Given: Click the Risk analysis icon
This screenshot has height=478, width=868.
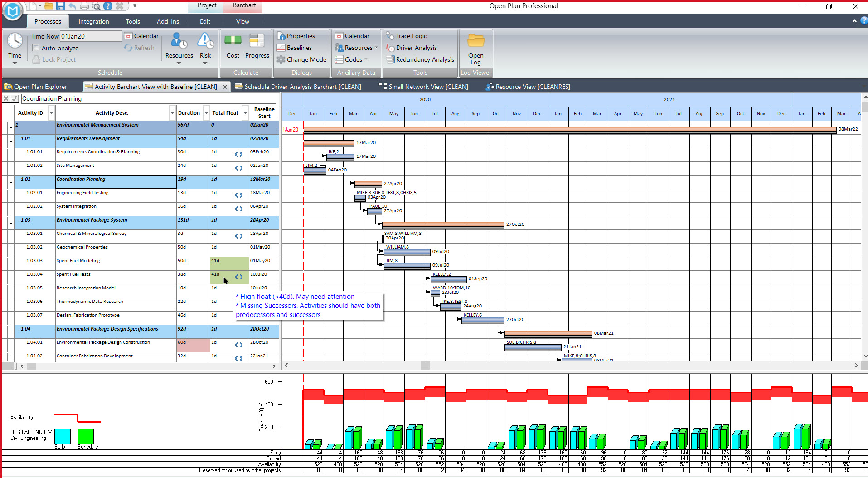Looking at the screenshot, I should pyautogui.click(x=205, y=41).
